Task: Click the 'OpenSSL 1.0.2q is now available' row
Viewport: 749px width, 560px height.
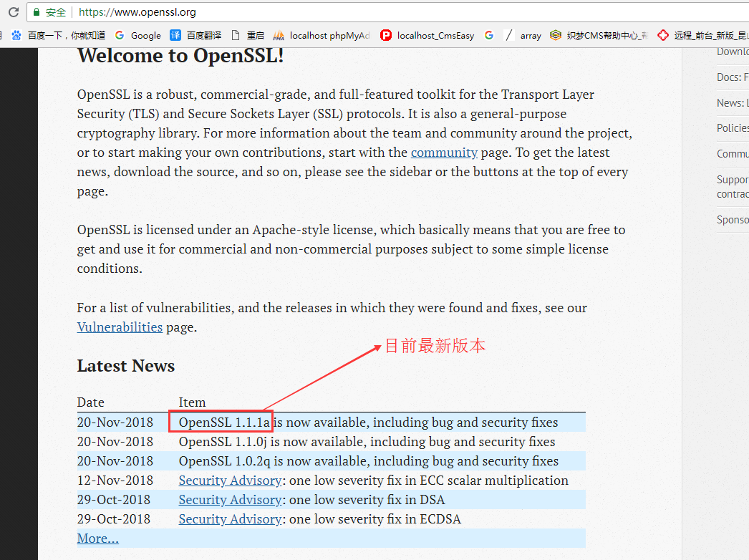Action: click(331, 461)
